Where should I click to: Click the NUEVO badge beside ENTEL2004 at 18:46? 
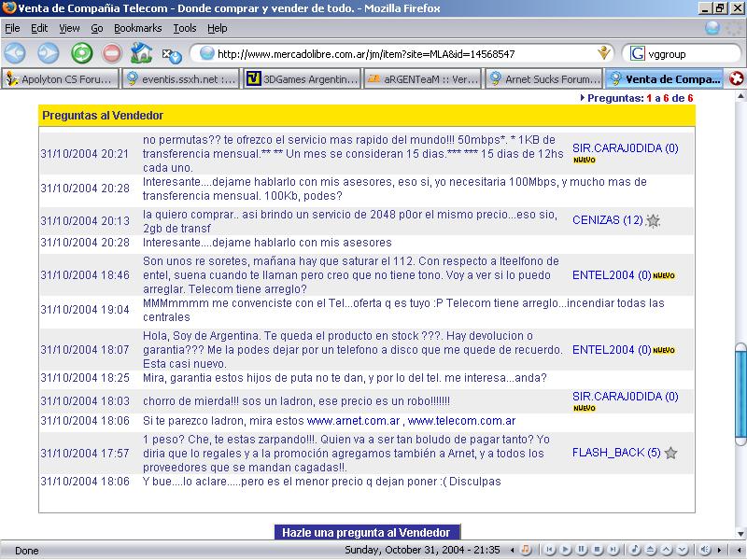pyautogui.click(x=664, y=275)
